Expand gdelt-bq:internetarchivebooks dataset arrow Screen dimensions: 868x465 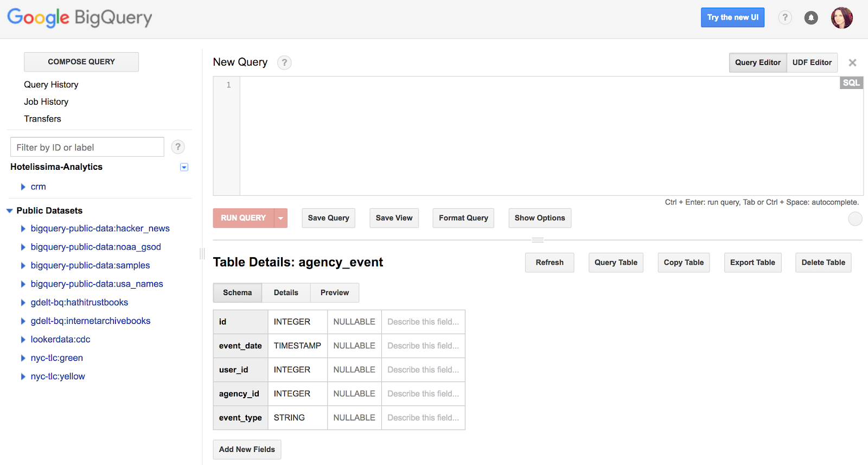(x=23, y=321)
